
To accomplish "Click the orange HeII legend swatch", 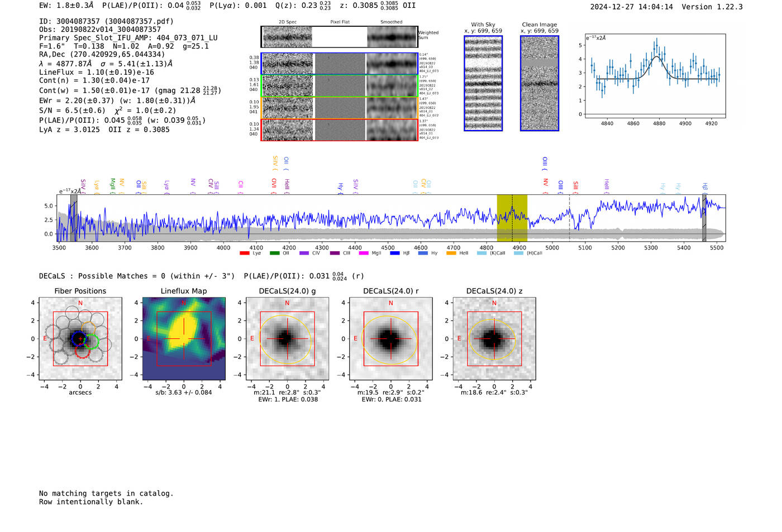I will (451, 253).
